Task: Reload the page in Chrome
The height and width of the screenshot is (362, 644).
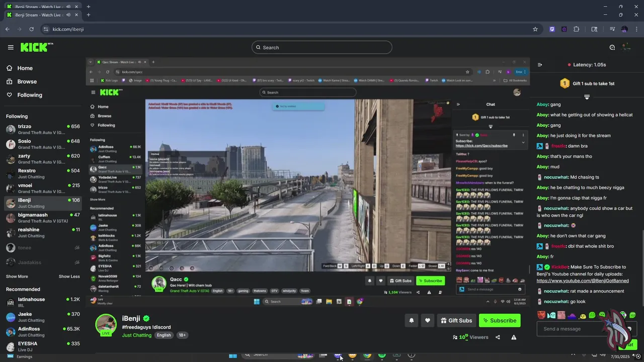Action: [32, 29]
